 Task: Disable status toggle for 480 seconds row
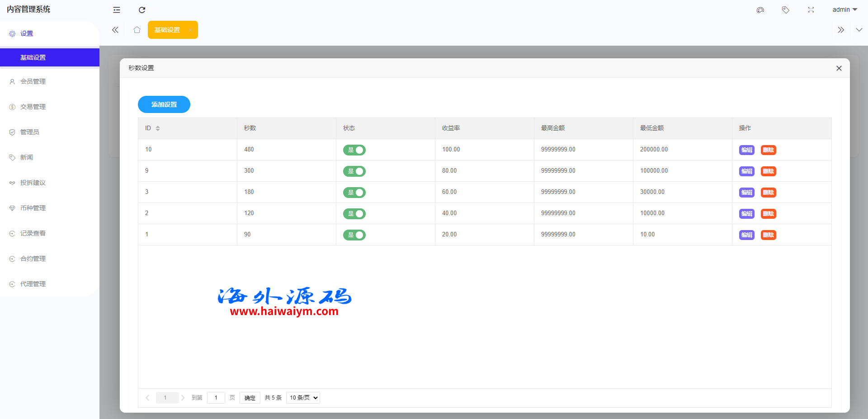[x=354, y=150]
